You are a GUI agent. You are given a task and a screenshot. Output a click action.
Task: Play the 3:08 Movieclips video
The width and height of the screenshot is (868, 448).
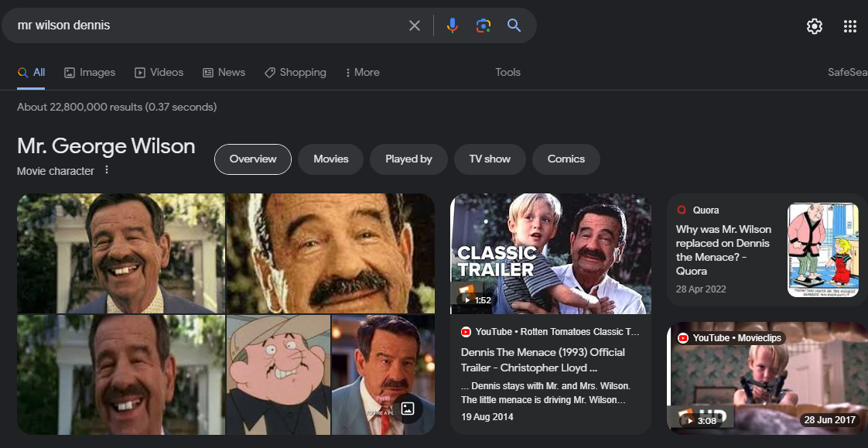pos(767,377)
